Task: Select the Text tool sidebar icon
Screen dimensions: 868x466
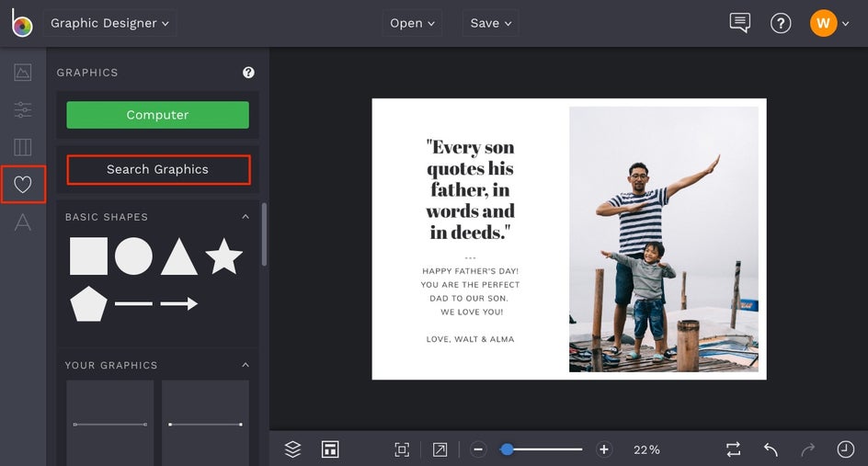Action: [x=23, y=222]
